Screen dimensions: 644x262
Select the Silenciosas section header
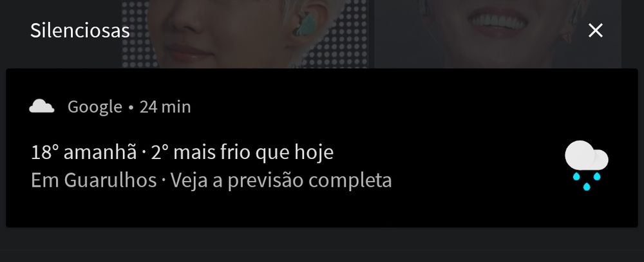(80, 31)
